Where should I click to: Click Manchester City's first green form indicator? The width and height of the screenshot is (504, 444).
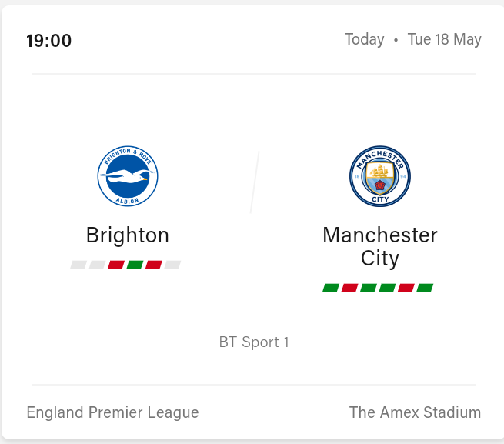pyautogui.click(x=331, y=288)
